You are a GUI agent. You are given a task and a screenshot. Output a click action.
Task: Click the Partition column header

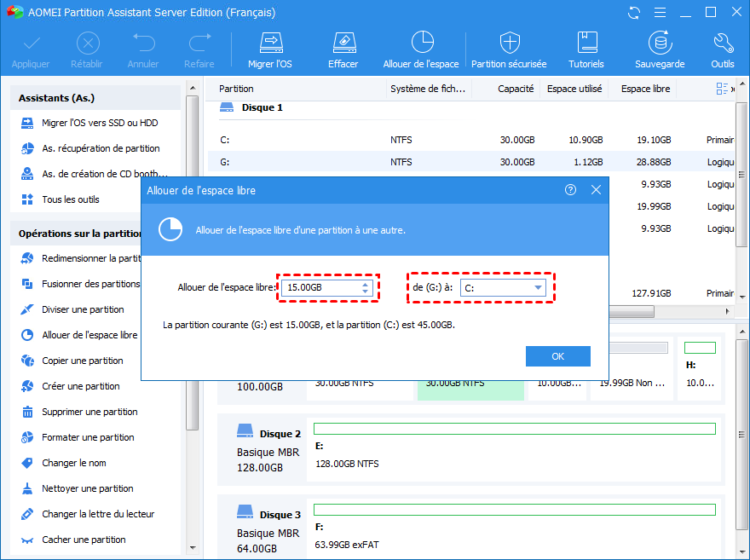(236, 89)
